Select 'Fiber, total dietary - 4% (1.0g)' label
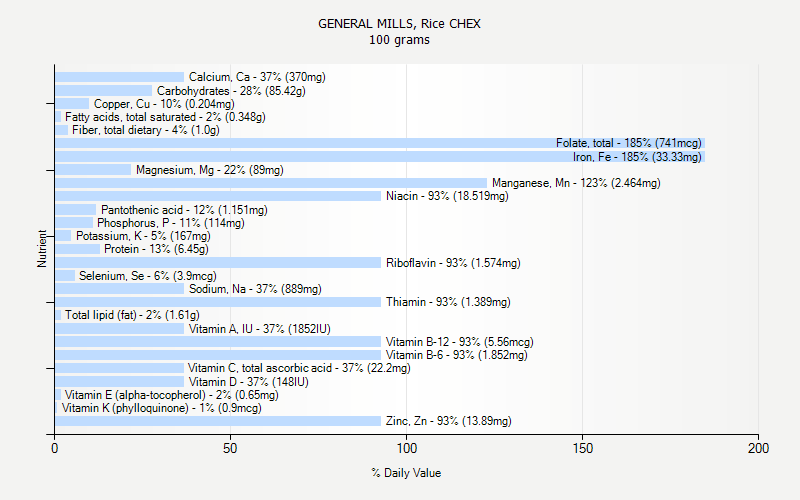Viewport: 800px width, 500px height. [146, 130]
